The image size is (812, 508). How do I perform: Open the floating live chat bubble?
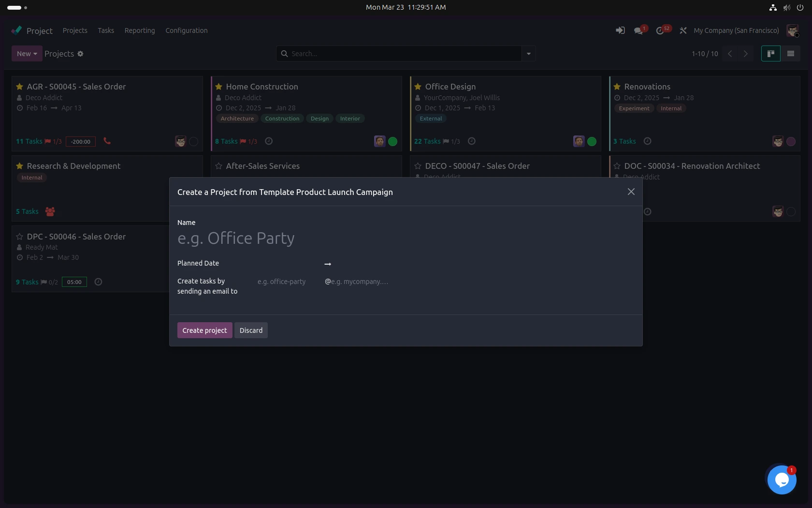point(782,479)
